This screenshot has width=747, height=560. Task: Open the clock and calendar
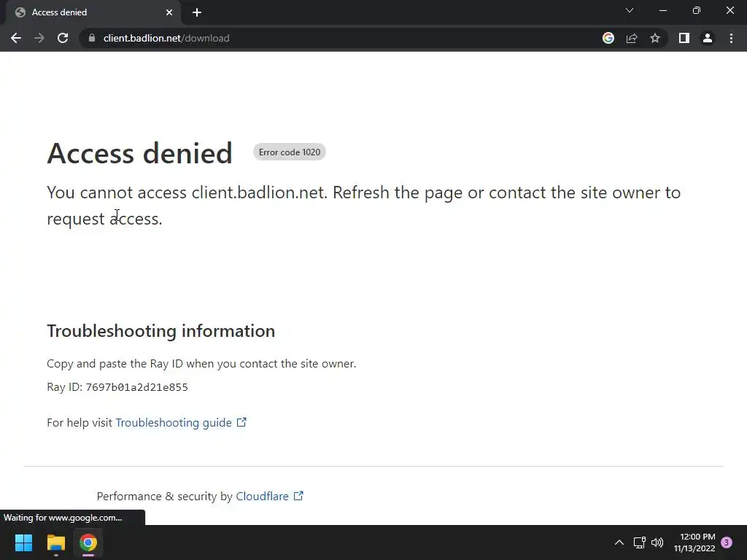click(694, 542)
